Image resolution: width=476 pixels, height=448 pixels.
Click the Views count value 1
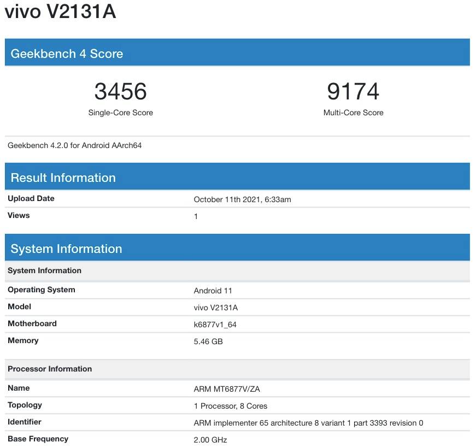tap(195, 215)
